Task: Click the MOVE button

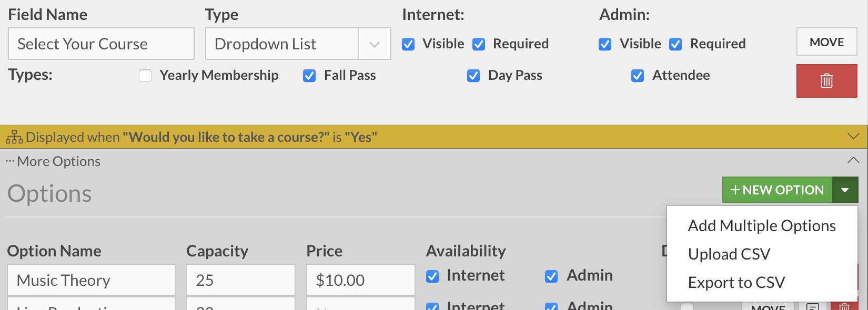Action: click(x=826, y=42)
